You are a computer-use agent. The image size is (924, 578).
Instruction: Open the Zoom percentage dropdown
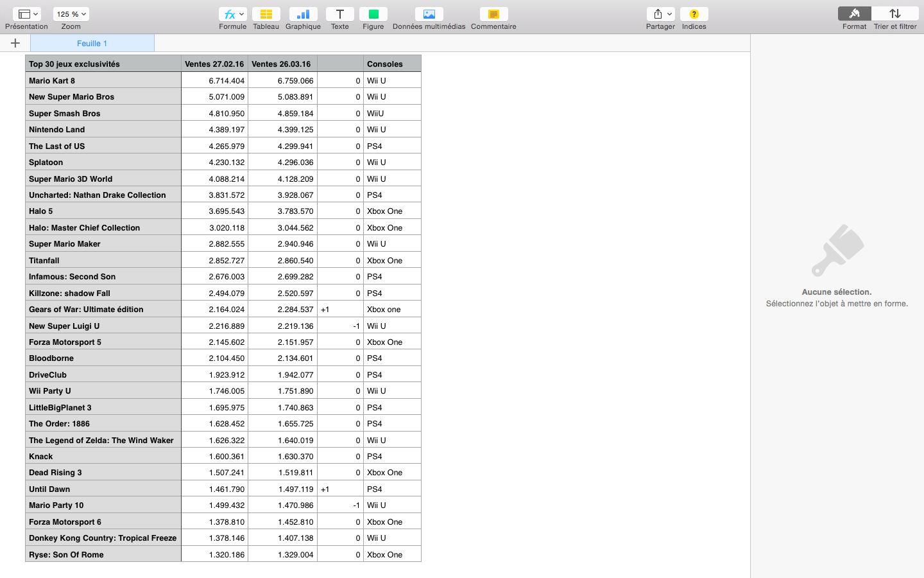(71, 14)
